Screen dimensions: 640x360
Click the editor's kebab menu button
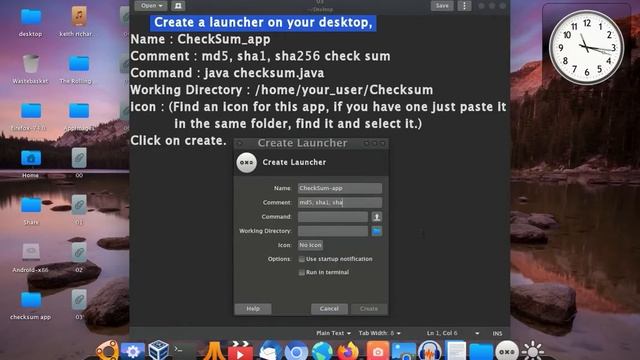pos(464,6)
